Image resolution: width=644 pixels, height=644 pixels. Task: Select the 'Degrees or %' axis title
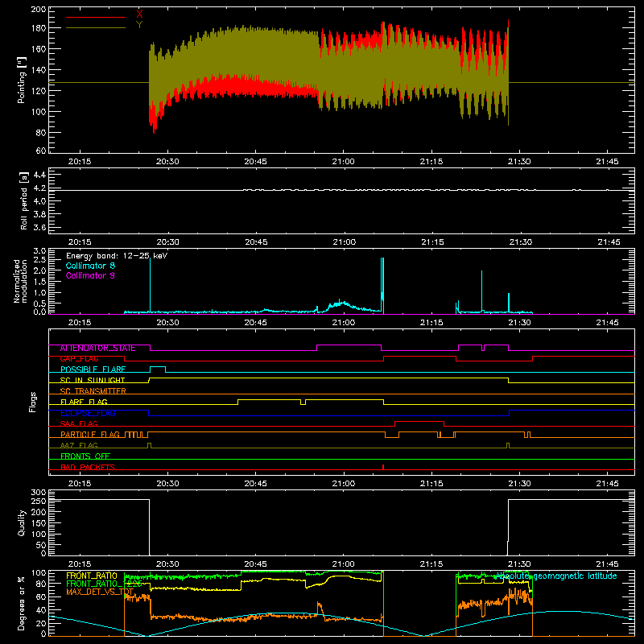(x=22, y=603)
